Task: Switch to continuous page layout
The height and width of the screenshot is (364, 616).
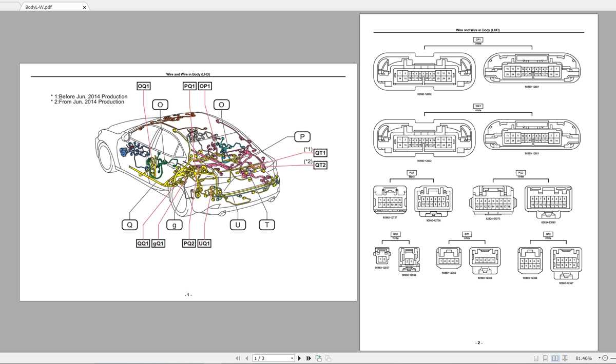Action: tap(546, 358)
